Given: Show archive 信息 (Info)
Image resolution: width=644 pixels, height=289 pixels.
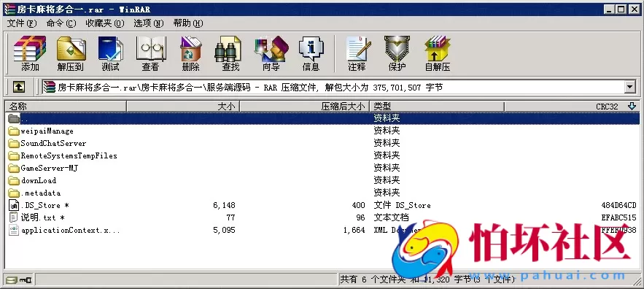Looking at the screenshot, I should [x=311, y=53].
